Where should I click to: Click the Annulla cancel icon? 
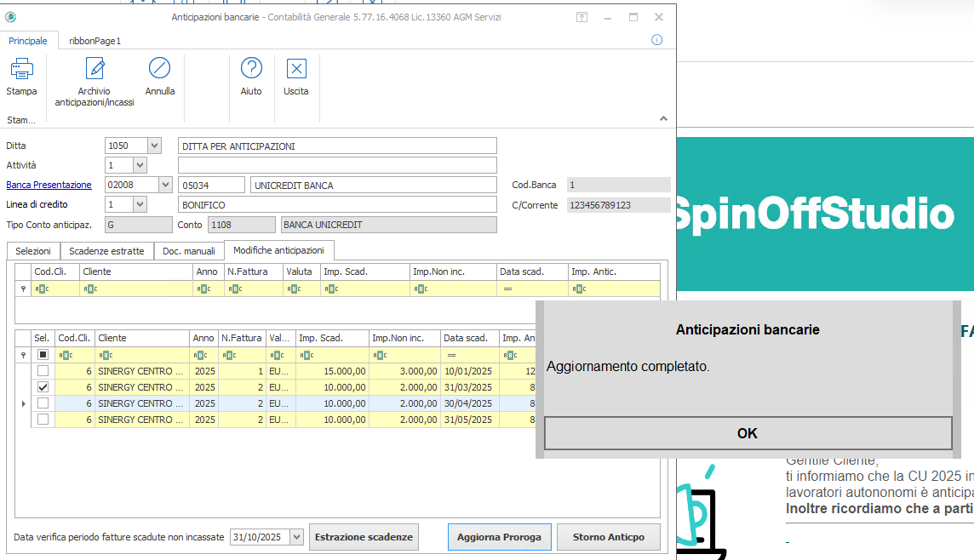point(160,68)
